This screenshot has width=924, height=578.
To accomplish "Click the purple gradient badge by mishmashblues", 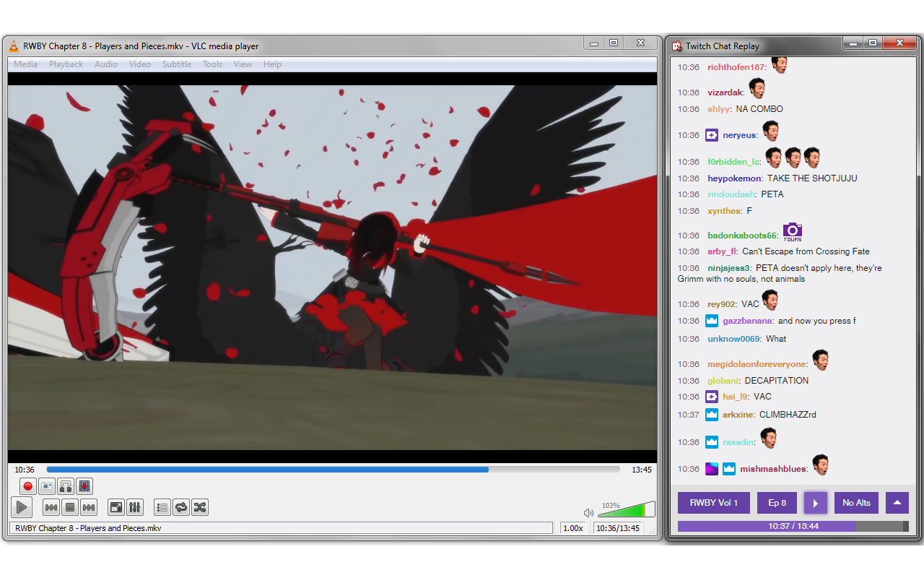I will 712,469.
